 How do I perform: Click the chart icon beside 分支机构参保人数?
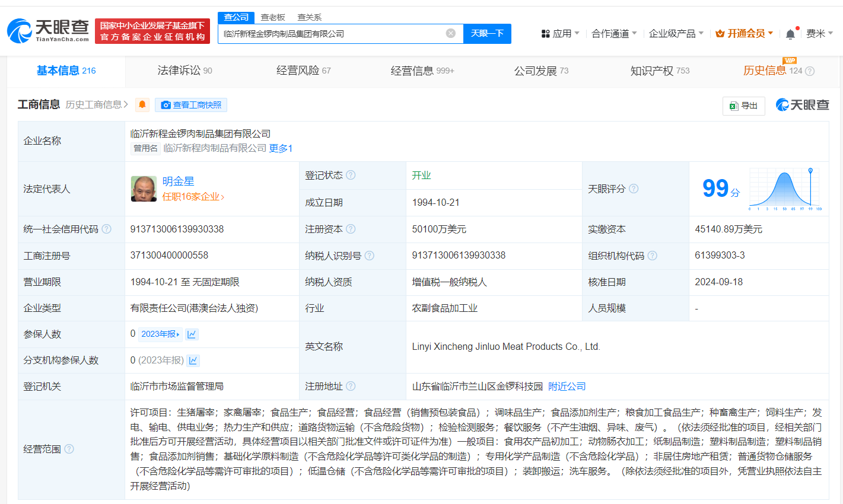pos(193,361)
